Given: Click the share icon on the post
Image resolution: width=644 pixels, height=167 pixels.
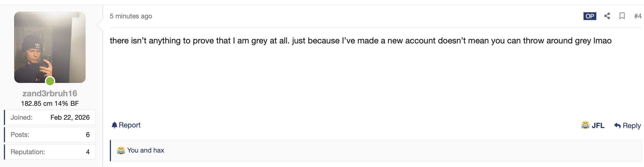Looking at the screenshot, I should pyautogui.click(x=607, y=16).
